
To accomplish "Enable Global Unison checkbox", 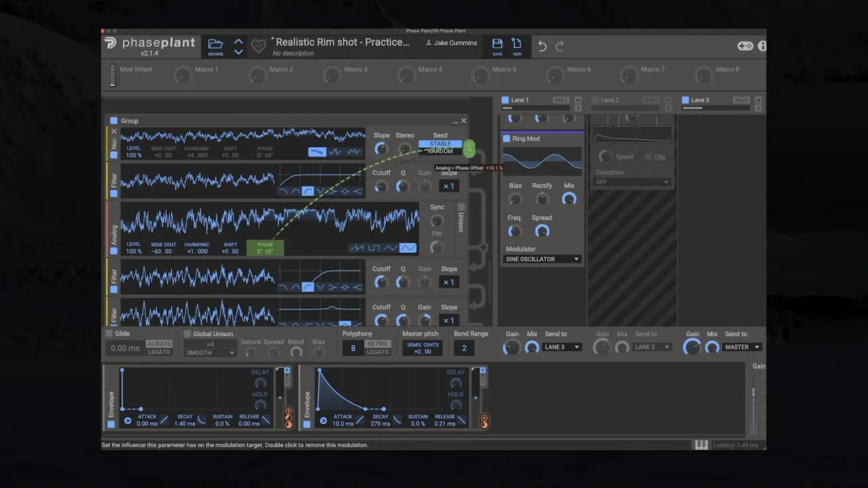I will (x=188, y=333).
